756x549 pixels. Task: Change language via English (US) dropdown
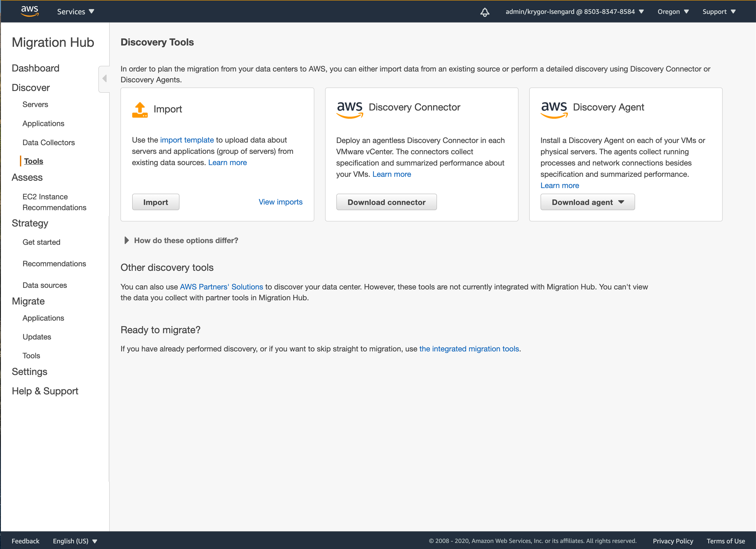point(75,541)
